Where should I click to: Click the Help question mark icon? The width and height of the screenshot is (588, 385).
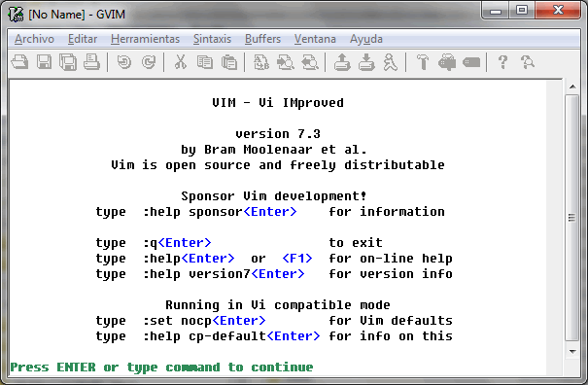(x=502, y=62)
